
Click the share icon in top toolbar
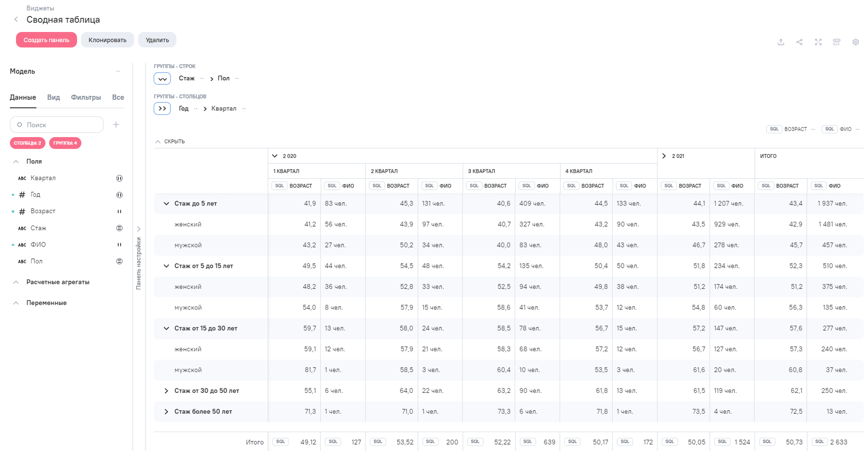799,42
